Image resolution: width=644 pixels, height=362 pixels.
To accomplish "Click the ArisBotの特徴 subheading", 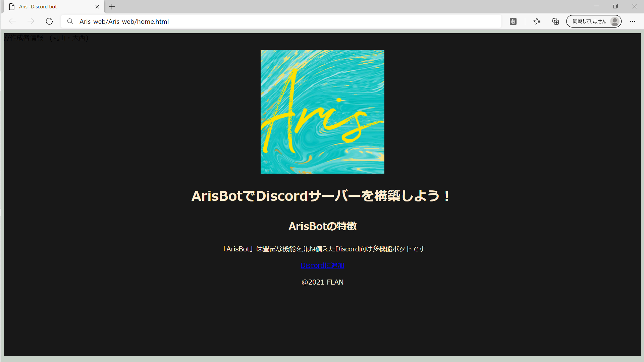I will (x=322, y=226).
